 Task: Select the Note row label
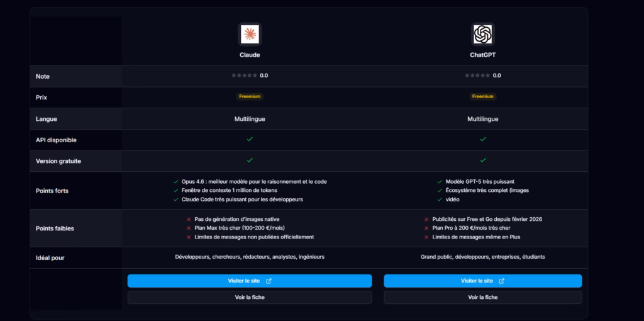coord(43,76)
